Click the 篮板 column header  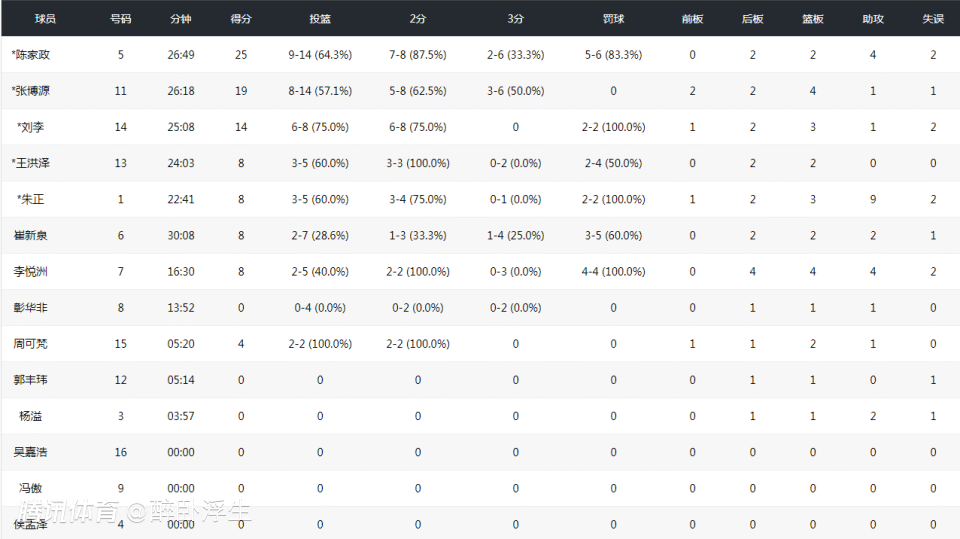tap(813, 18)
